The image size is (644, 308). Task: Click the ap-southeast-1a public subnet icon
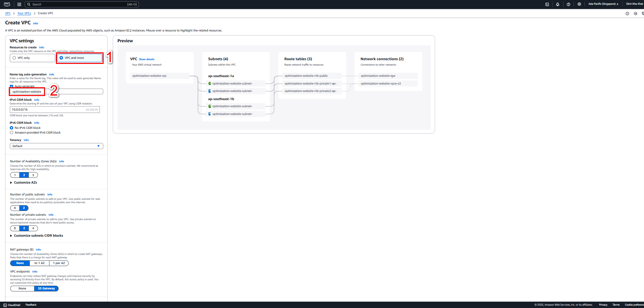[210, 84]
